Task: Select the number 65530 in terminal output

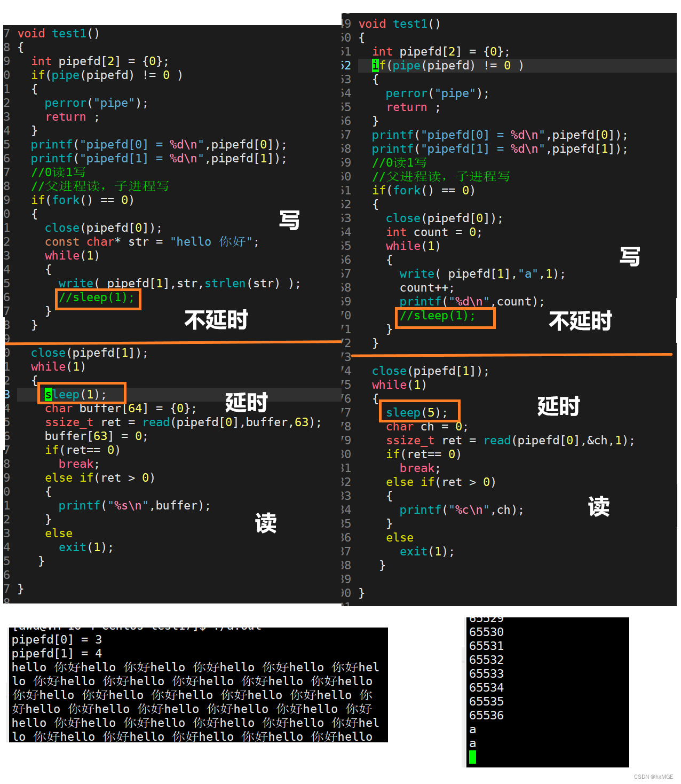Action: coord(486,632)
